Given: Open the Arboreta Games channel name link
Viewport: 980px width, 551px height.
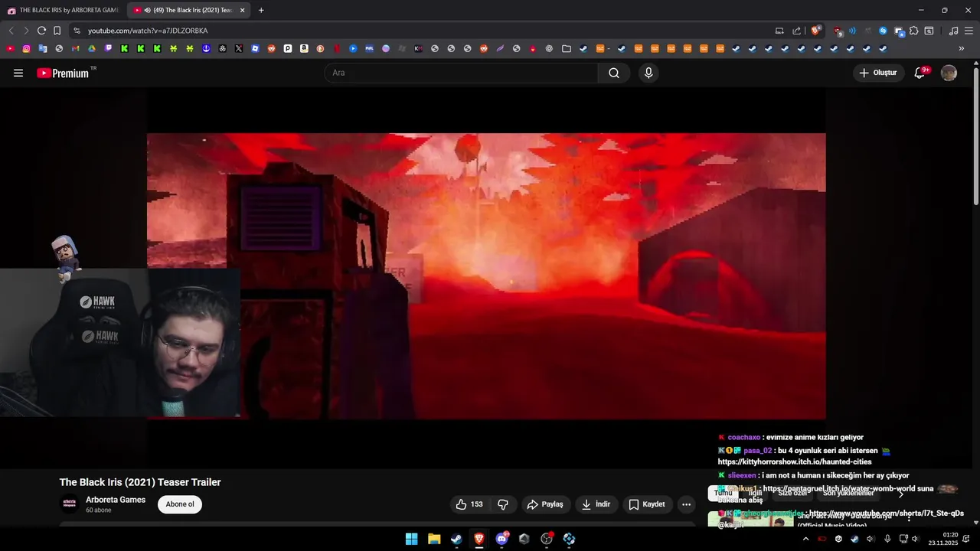Looking at the screenshot, I should point(116,500).
